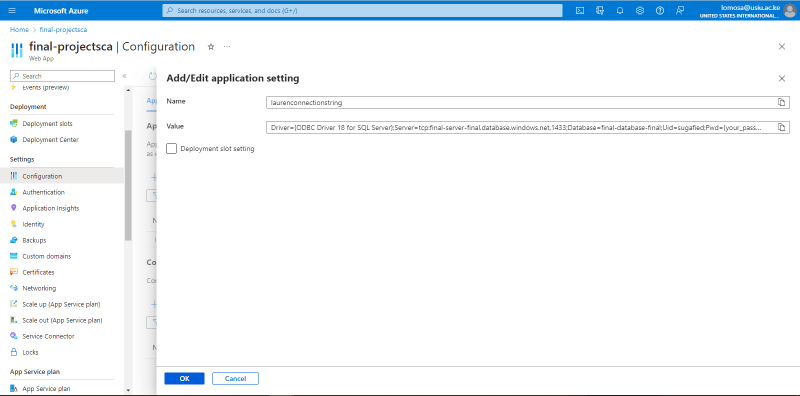The height and width of the screenshot is (396, 800).
Task: Click the search resources, services, and docs box
Action: pyautogui.click(x=362, y=10)
